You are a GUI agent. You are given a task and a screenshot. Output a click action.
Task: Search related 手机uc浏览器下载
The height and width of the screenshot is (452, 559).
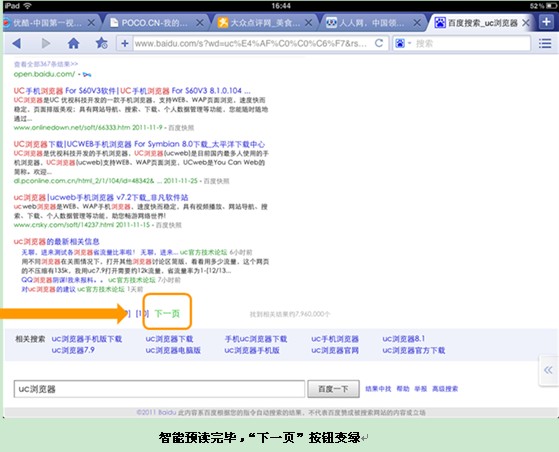[256, 339]
